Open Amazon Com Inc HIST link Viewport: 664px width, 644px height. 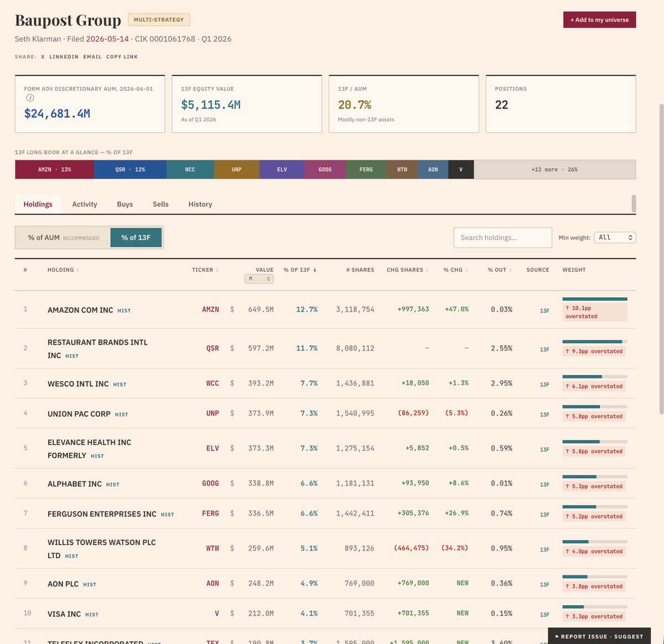pyautogui.click(x=124, y=311)
